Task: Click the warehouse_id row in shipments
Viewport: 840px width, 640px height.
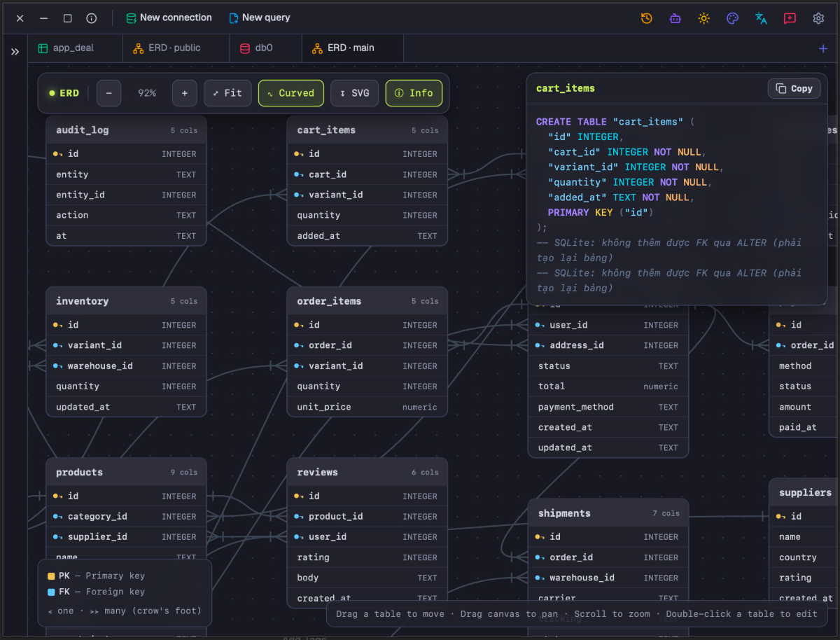Action: [x=608, y=578]
